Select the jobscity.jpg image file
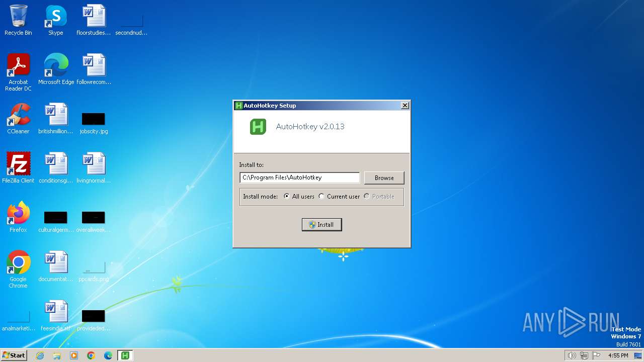The image size is (644, 362). click(94, 123)
